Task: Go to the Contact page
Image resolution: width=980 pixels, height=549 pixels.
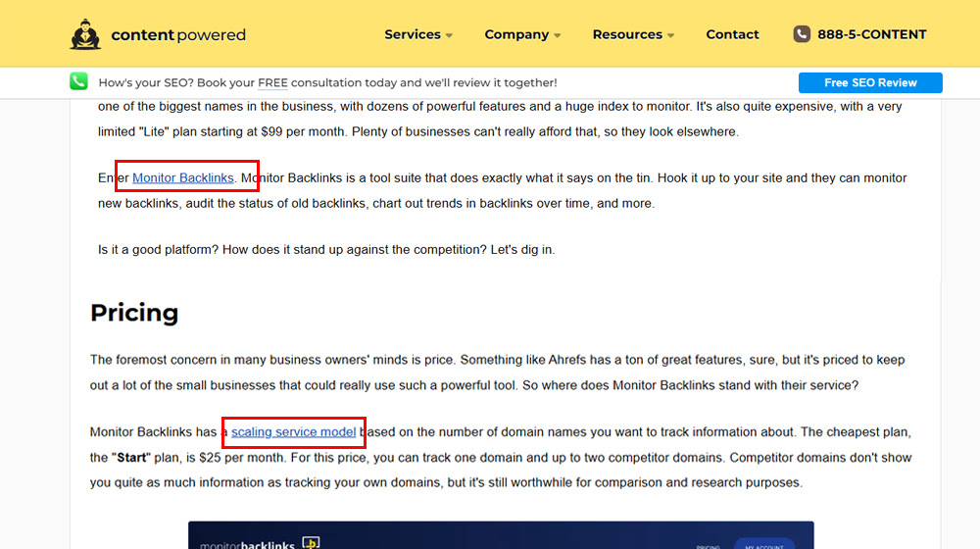Action: pos(732,34)
